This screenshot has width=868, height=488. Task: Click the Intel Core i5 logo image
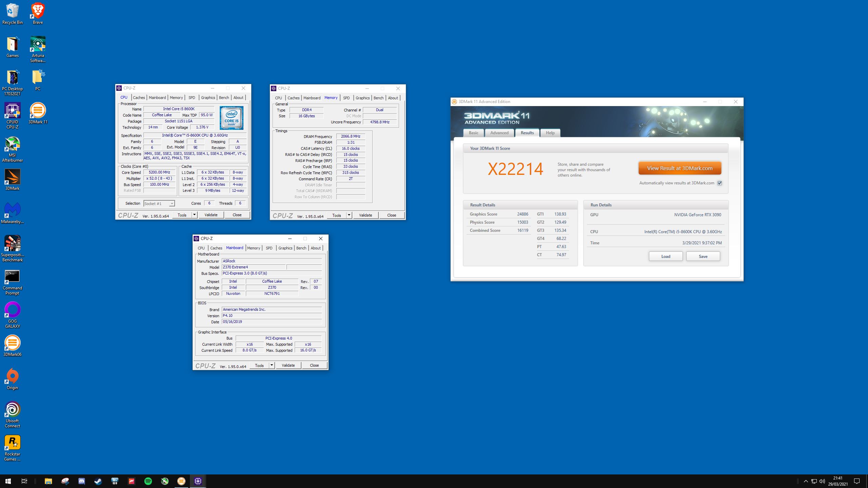point(232,118)
